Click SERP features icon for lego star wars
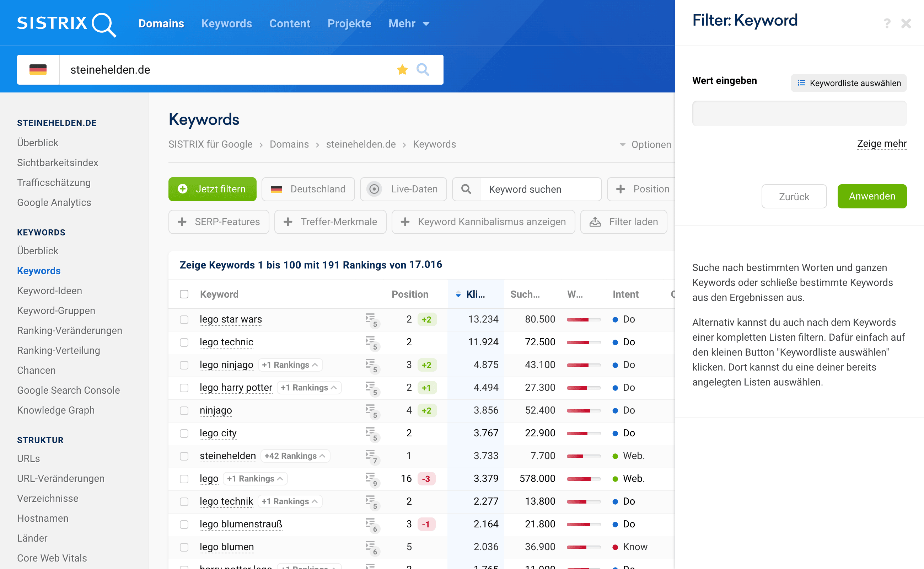The image size is (924, 569). pyautogui.click(x=371, y=319)
